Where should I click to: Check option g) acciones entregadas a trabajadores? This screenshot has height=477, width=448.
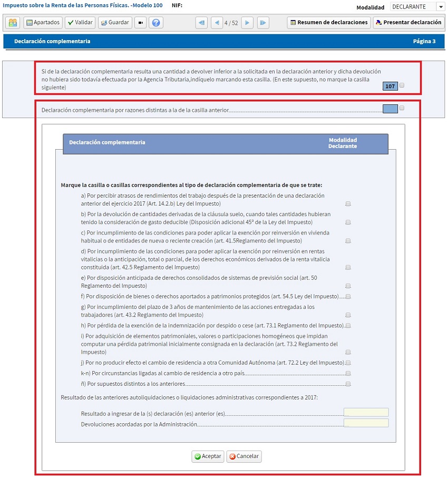point(348,315)
